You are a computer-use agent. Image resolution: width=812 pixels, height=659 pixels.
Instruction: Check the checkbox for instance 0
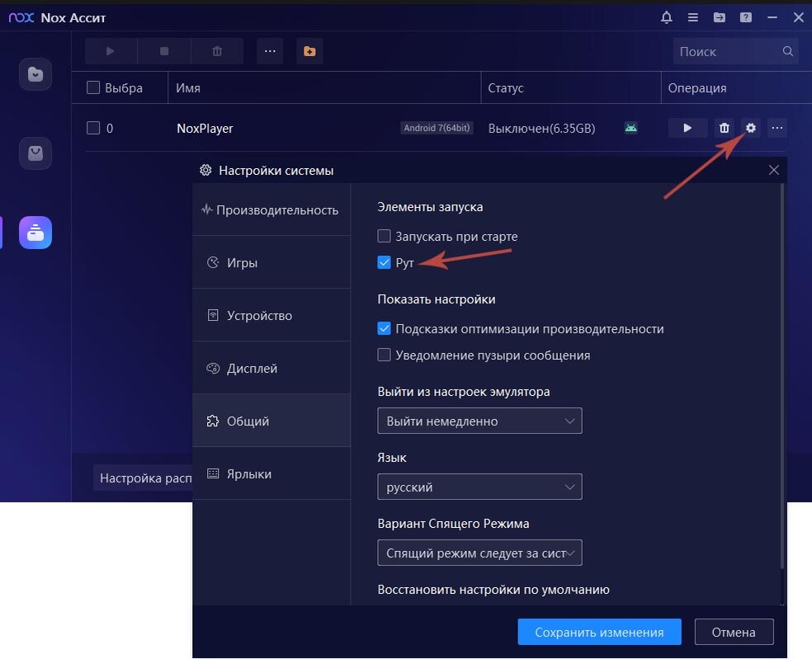pyautogui.click(x=93, y=128)
